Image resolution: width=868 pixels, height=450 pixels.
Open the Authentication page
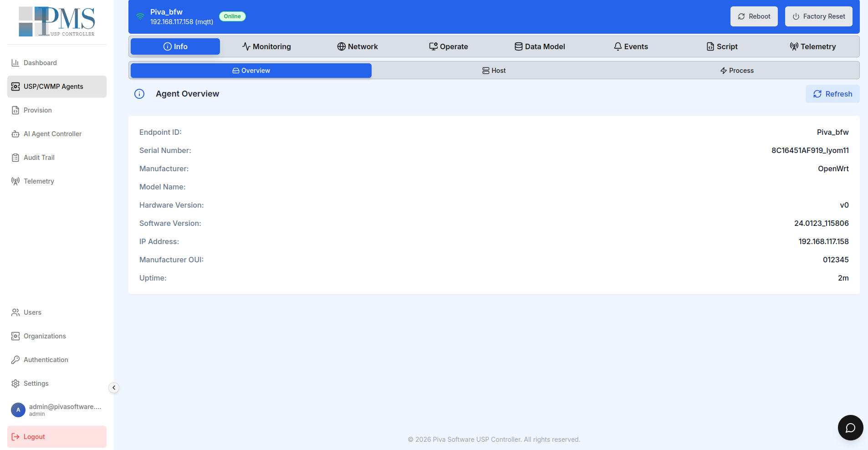[57, 360]
